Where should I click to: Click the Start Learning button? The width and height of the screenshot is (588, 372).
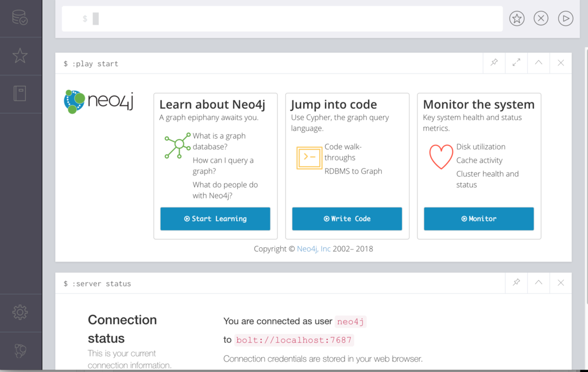pyautogui.click(x=215, y=219)
